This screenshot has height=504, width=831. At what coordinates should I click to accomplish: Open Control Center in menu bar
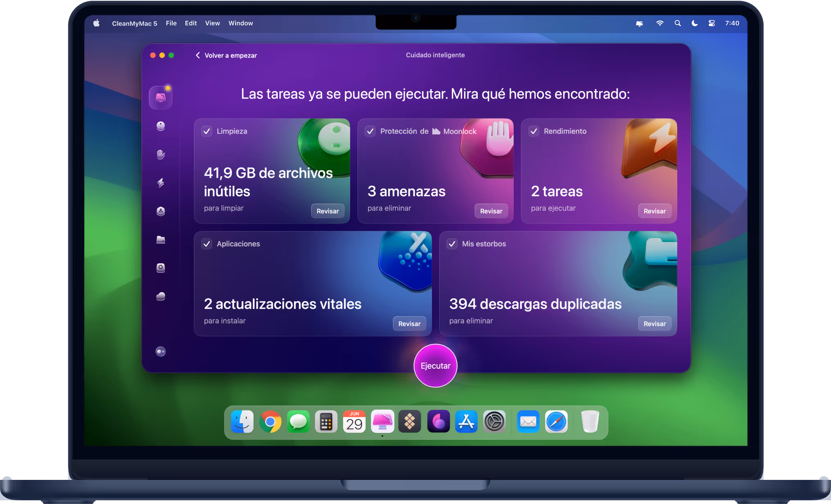point(712,23)
